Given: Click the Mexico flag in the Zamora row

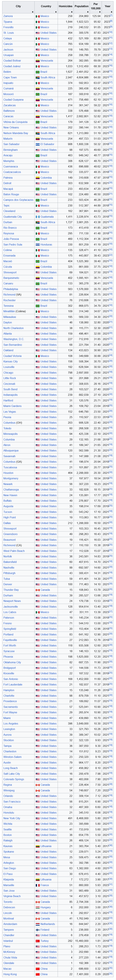Looking at the screenshot, I should [x=37, y=16].
